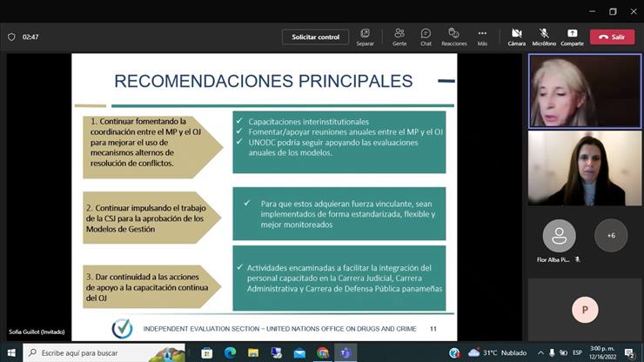Open the Más options menu

click(482, 37)
